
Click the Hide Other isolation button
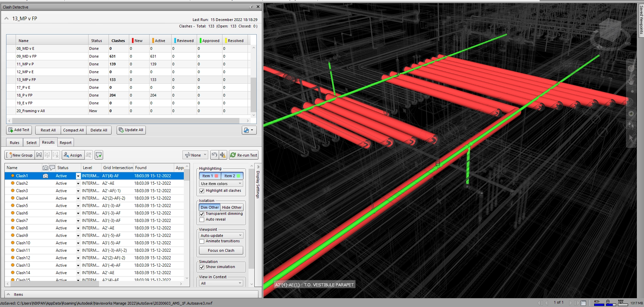point(232,207)
